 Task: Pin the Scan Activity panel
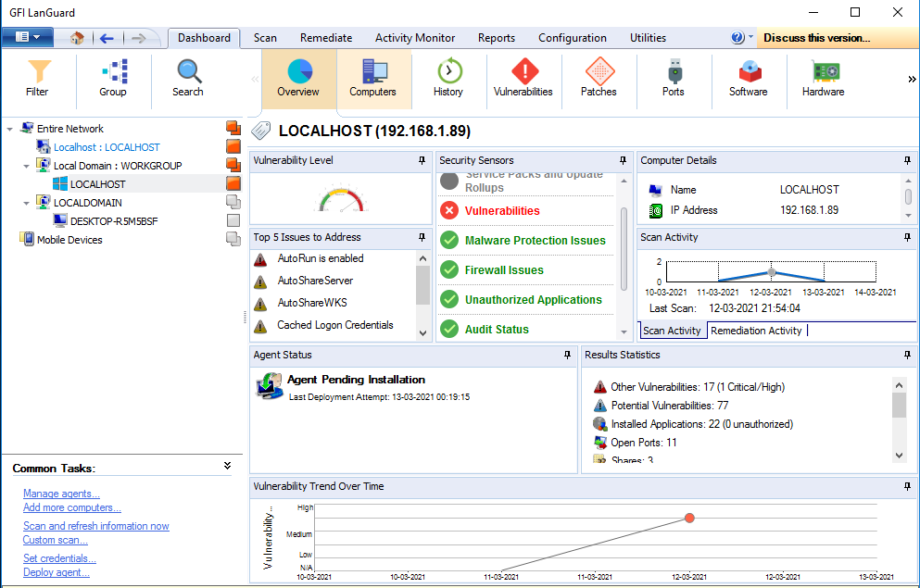click(x=907, y=237)
